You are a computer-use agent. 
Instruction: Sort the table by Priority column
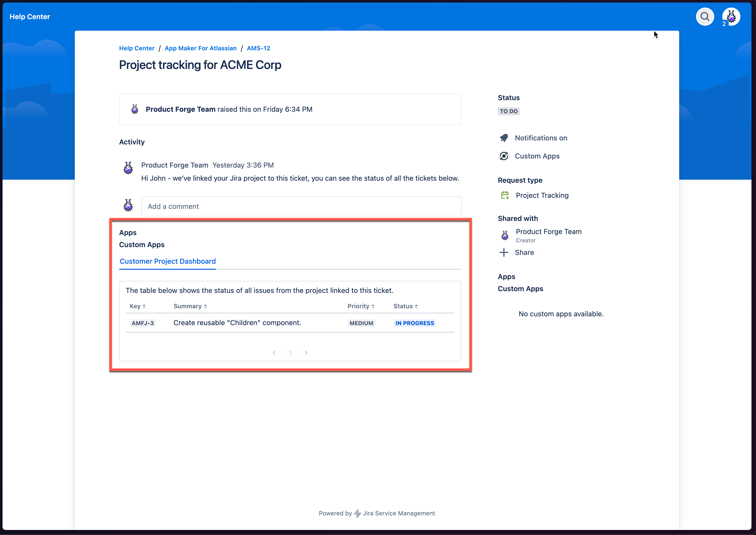coord(361,306)
